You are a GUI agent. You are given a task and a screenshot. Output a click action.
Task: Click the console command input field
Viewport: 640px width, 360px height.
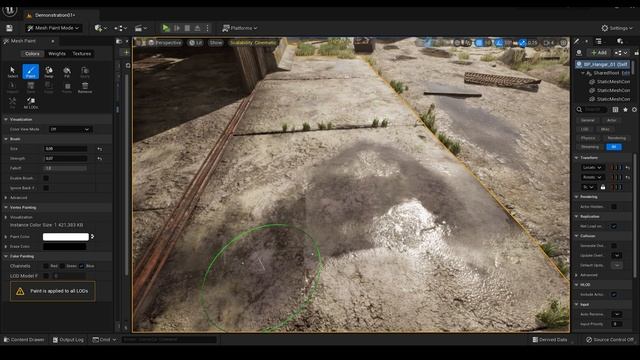(x=169, y=340)
